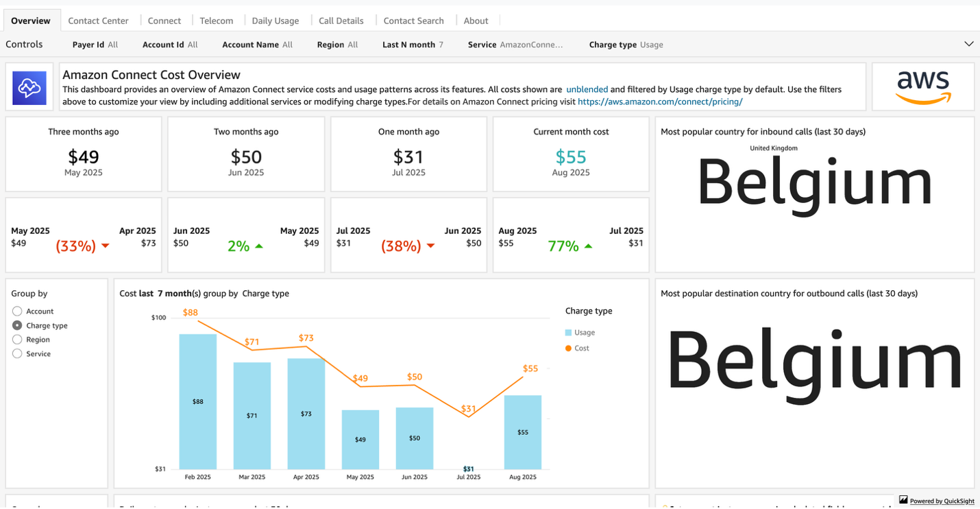
Task: Go to the Contact Search tab
Action: click(x=414, y=21)
